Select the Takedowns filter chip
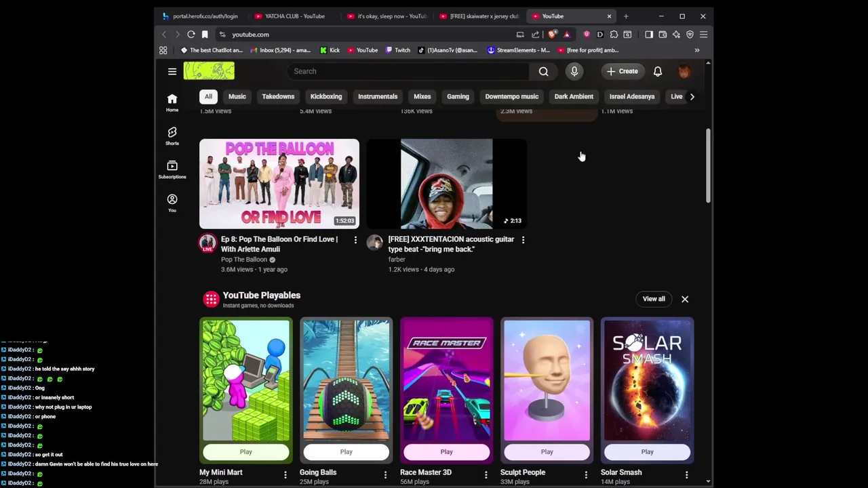This screenshot has height=488, width=868. (278, 96)
